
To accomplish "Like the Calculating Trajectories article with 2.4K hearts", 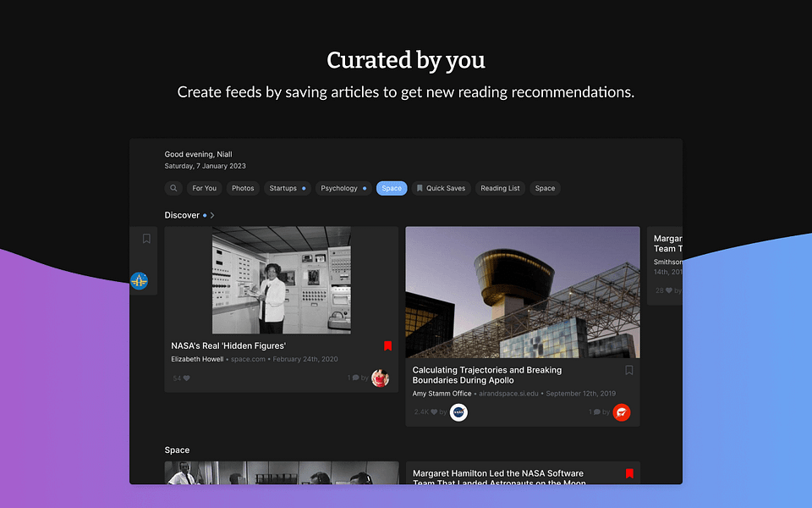I will point(434,412).
